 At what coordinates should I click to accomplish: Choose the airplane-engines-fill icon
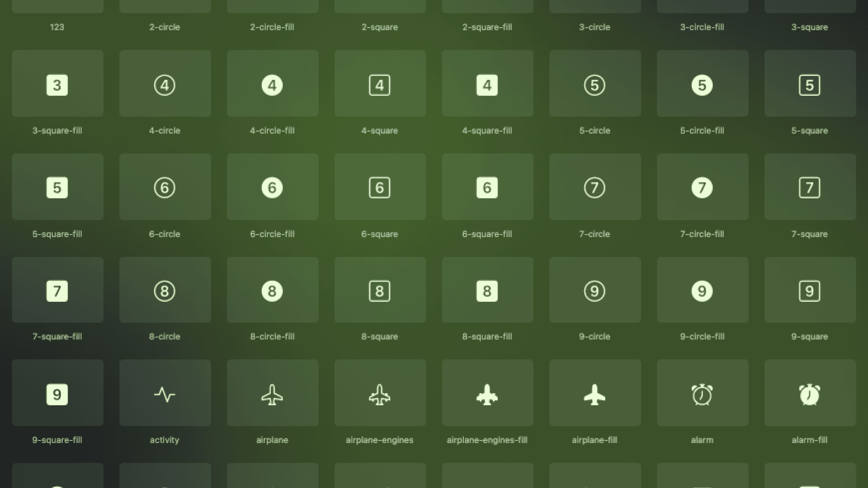487,394
